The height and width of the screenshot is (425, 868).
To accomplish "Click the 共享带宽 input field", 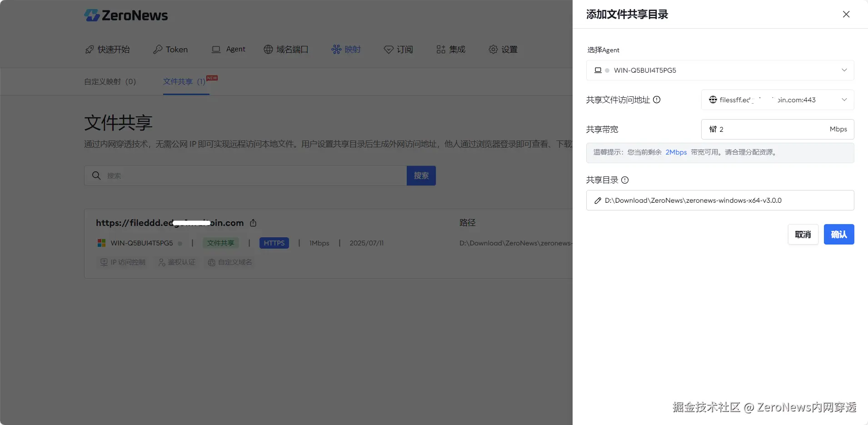I will (x=778, y=130).
